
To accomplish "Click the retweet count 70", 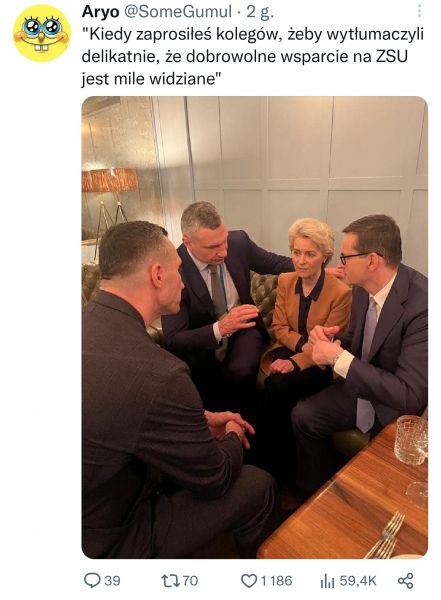I will point(190,581).
